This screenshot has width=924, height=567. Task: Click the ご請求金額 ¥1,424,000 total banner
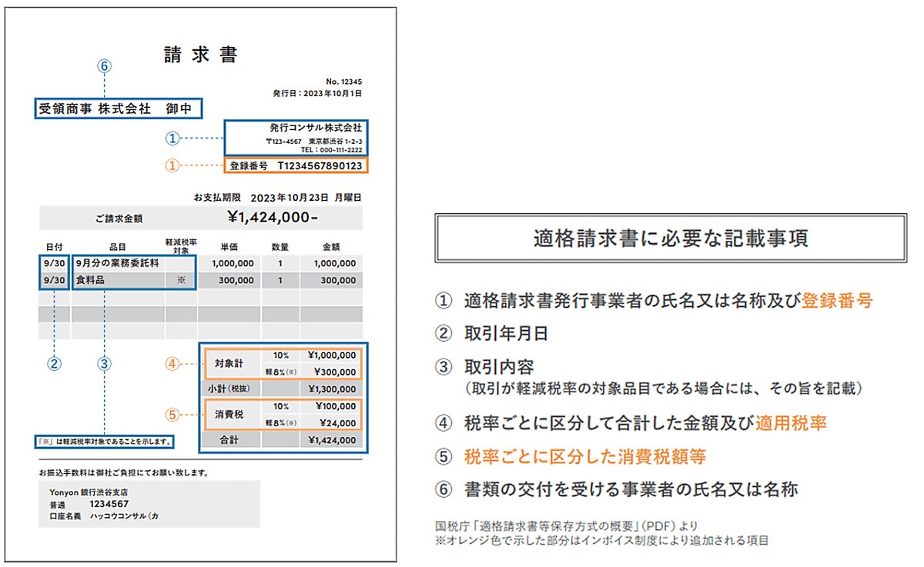(x=200, y=218)
